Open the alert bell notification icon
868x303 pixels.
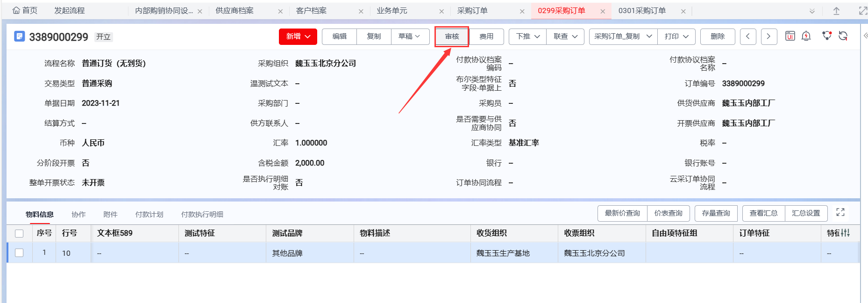coord(806,36)
